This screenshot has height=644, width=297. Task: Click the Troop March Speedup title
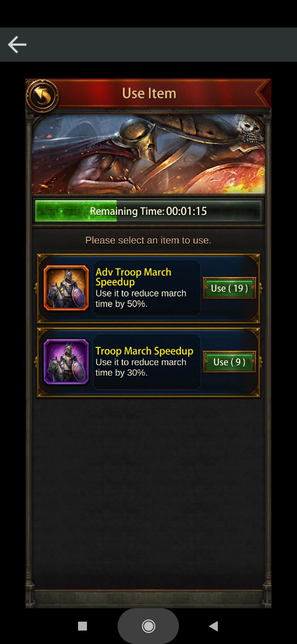144,351
